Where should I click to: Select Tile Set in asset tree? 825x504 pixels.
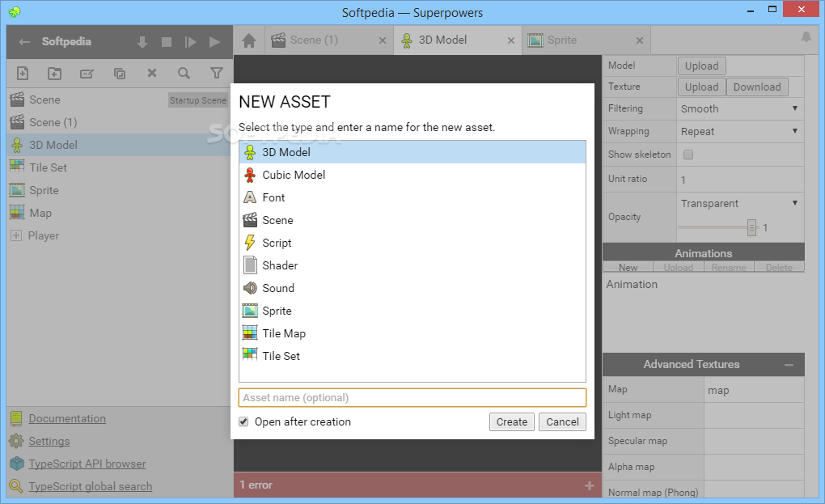click(119, 167)
